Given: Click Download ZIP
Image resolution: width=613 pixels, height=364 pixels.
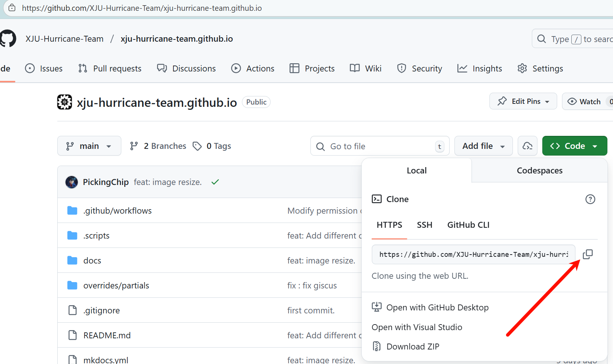Looking at the screenshot, I should 412,347.
